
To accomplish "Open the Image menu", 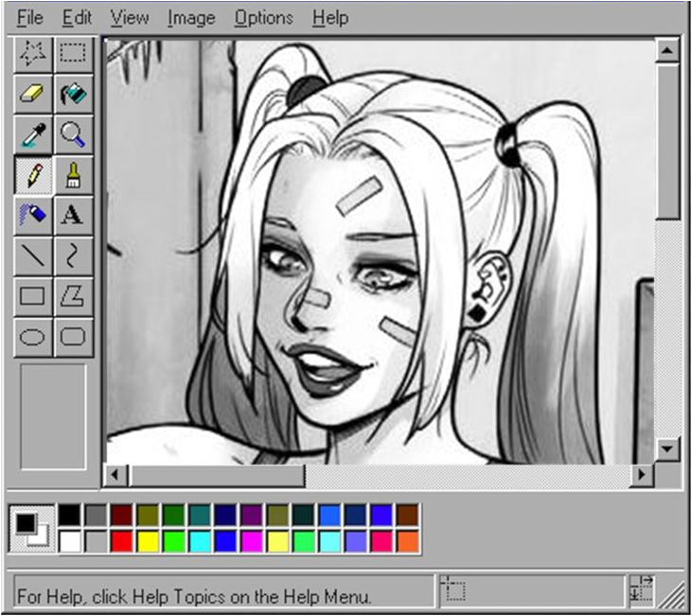I will [191, 18].
